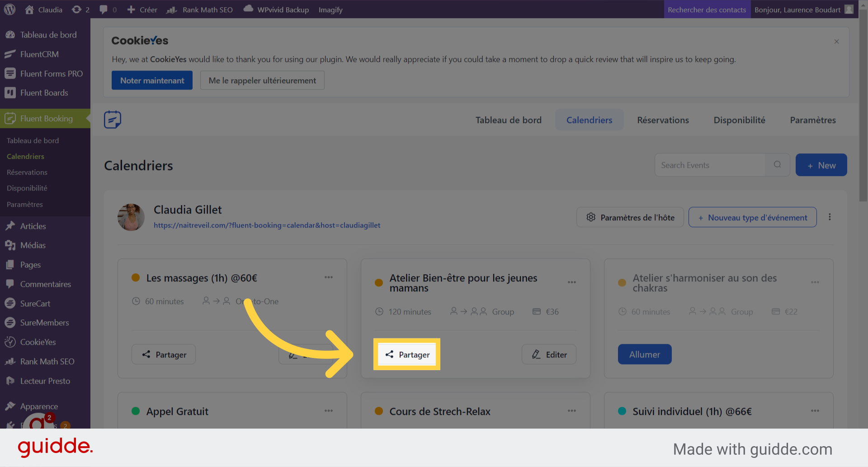
Task: Switch to the Tableau de bord tab
Action: click(508, 120)
